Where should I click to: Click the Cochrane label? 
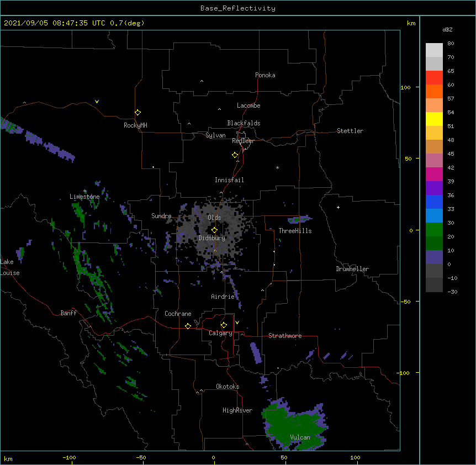178,314
